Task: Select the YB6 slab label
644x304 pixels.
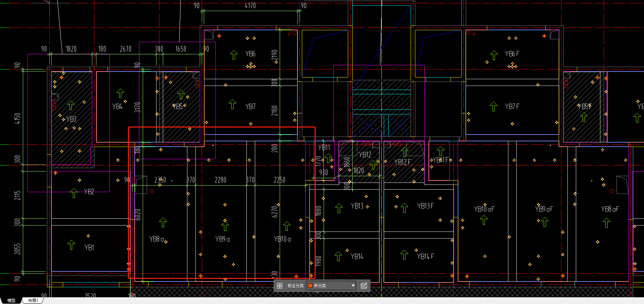Action: coord(250,54)
